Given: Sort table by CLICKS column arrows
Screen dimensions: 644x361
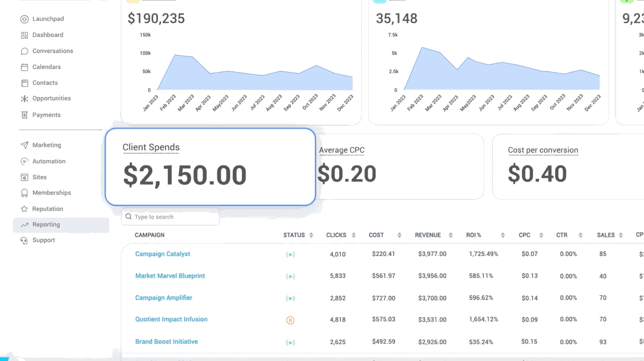Looking at the screenshot, I should coord(354,236).
